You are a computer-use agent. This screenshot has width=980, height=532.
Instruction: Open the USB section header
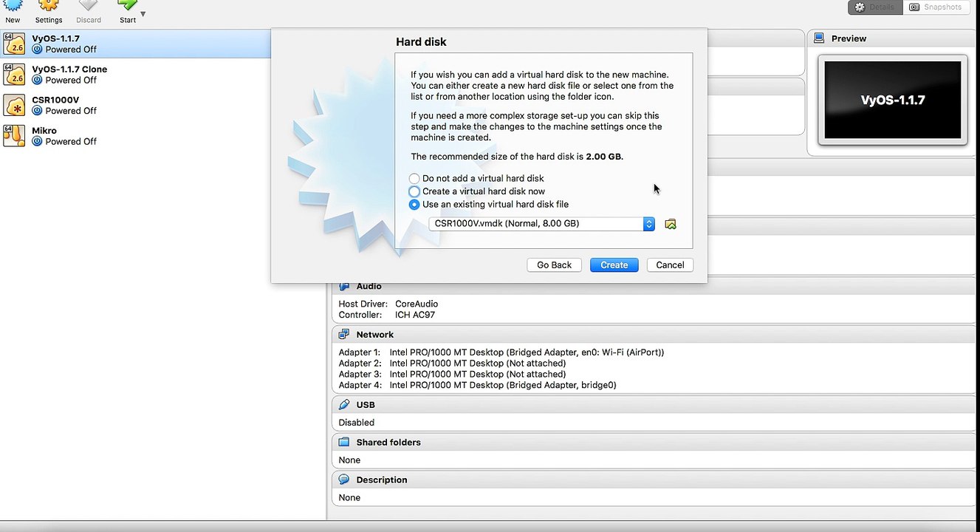(x=653, y=405)
